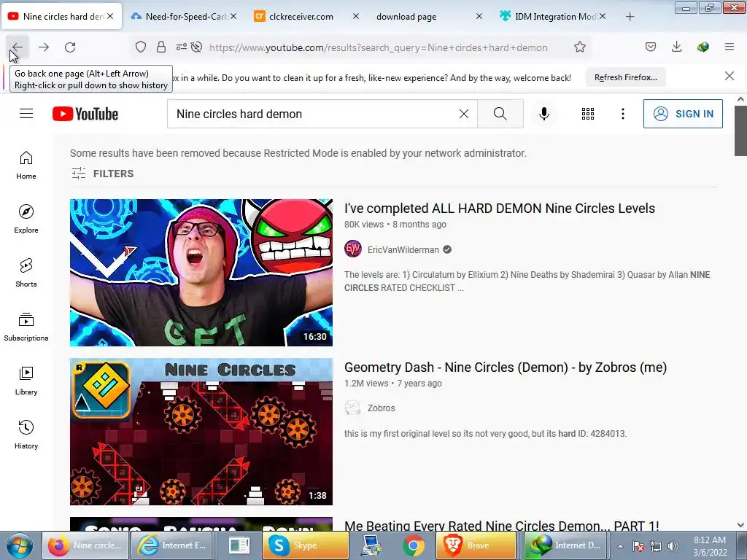Click the page vertical scrollbar thumb

(x=740, y=131)
